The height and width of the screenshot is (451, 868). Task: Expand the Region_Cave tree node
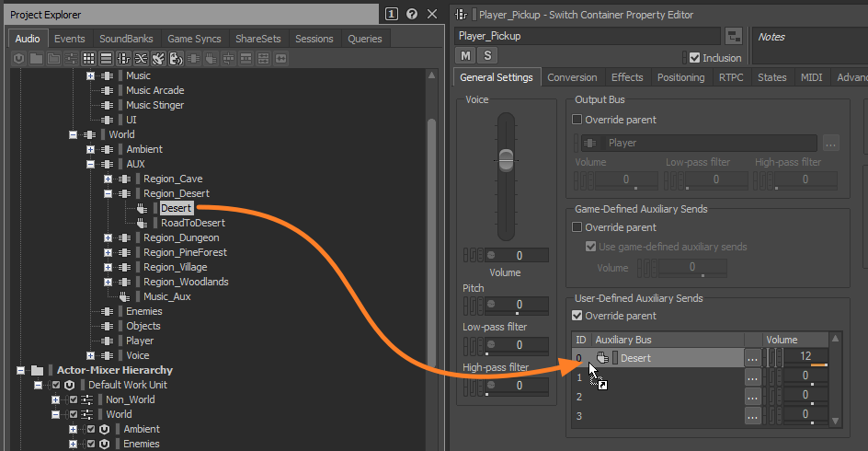[x=108, y=179]
